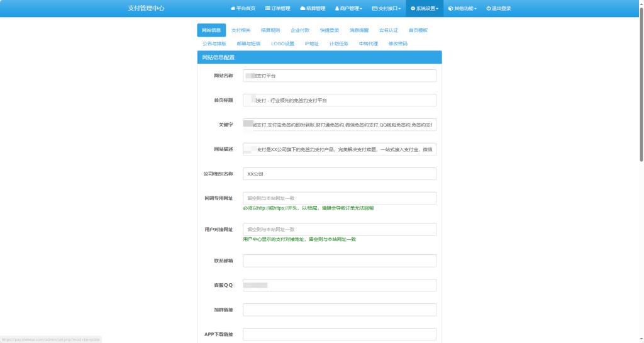Screen dimensions: 644x343
Task: Switch to the 实名认证 tab
Action: click(x=389, y=30)
